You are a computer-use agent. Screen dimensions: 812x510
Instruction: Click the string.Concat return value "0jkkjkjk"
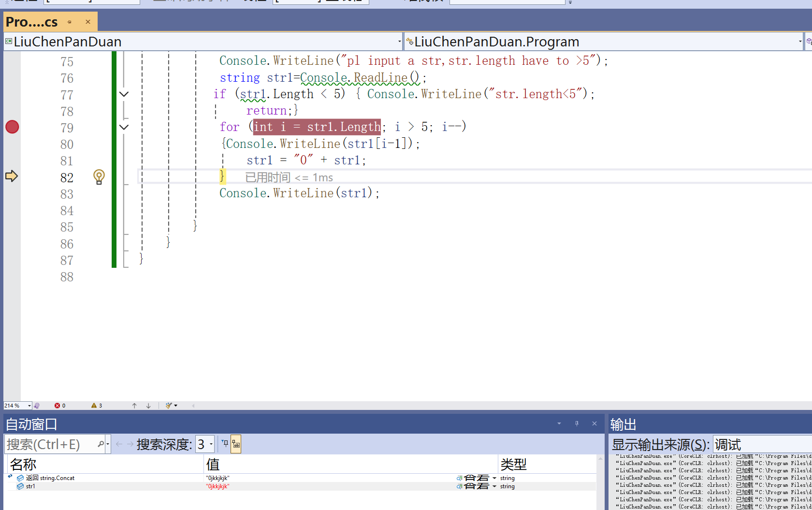pyautogui.click(x=217, y=478)
